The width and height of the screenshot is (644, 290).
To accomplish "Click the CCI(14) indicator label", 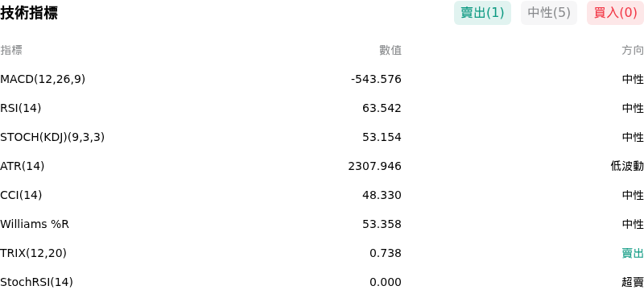I will 21,195.
